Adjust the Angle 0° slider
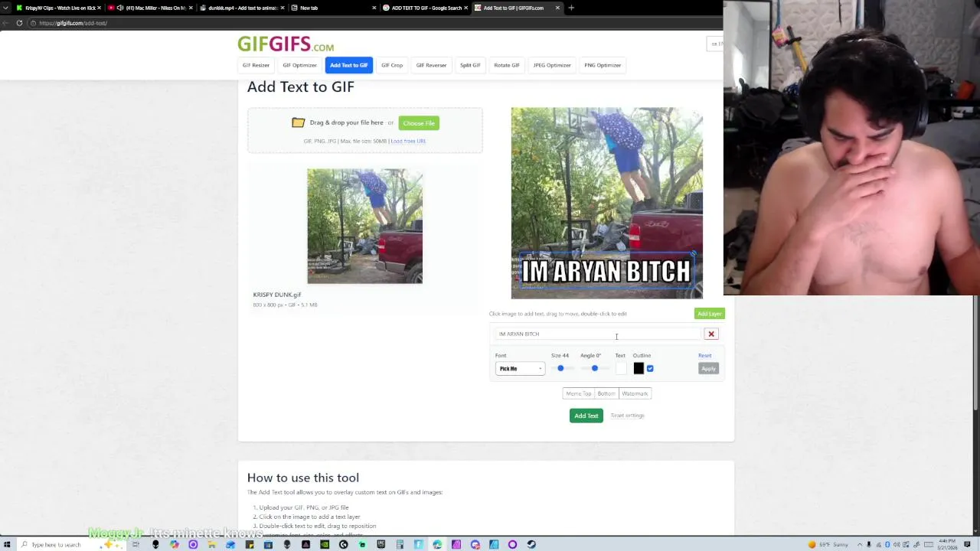This screenshot has height=551, width=980. click(x=594, y=369)
